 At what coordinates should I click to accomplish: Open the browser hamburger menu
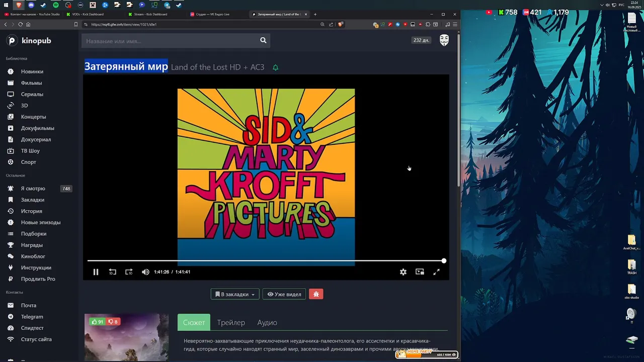[455, 24]
